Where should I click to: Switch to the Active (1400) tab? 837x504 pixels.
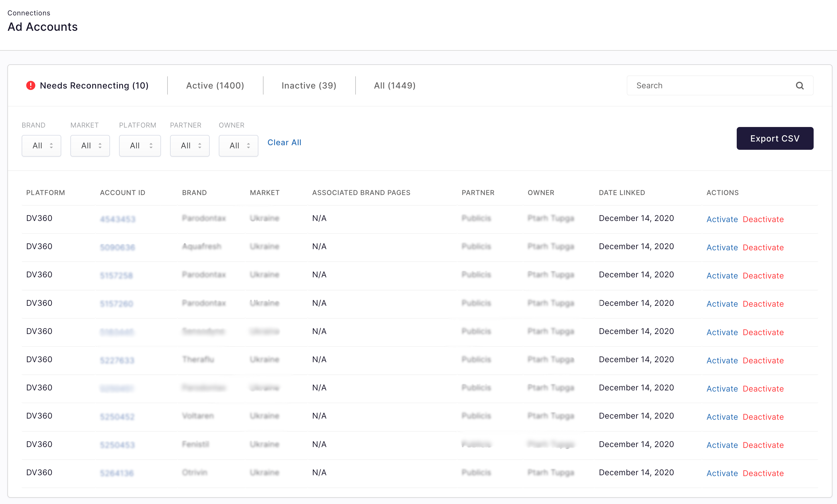click(x=215, y=86)
